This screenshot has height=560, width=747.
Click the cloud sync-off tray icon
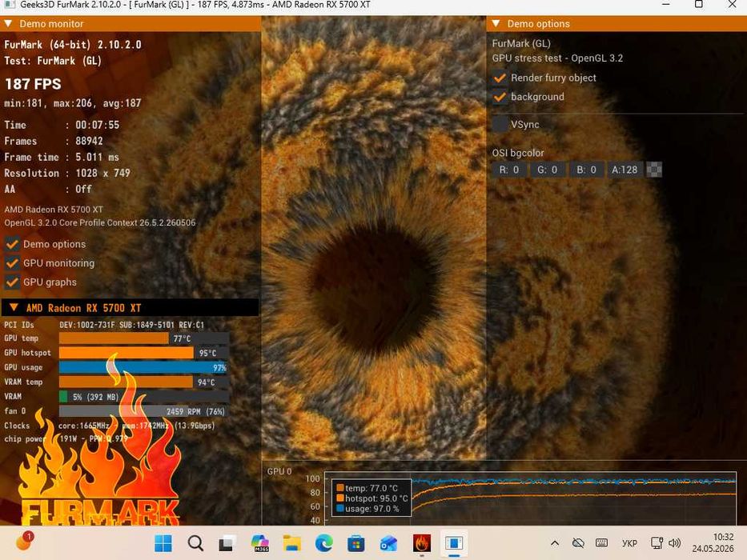tap(578, 543)
